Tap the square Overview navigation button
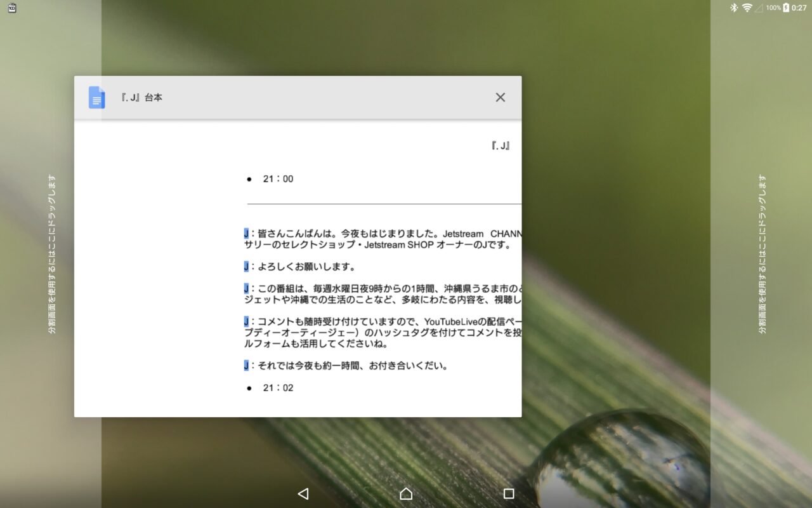 point(508,493)
